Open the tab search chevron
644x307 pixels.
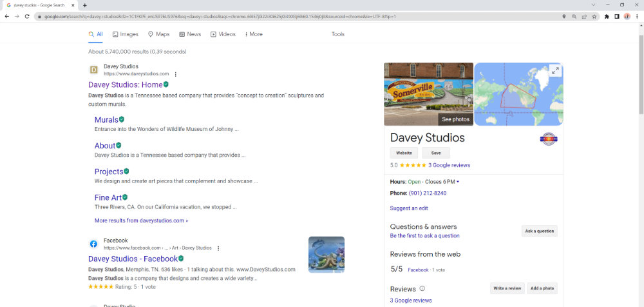(594, 5)
